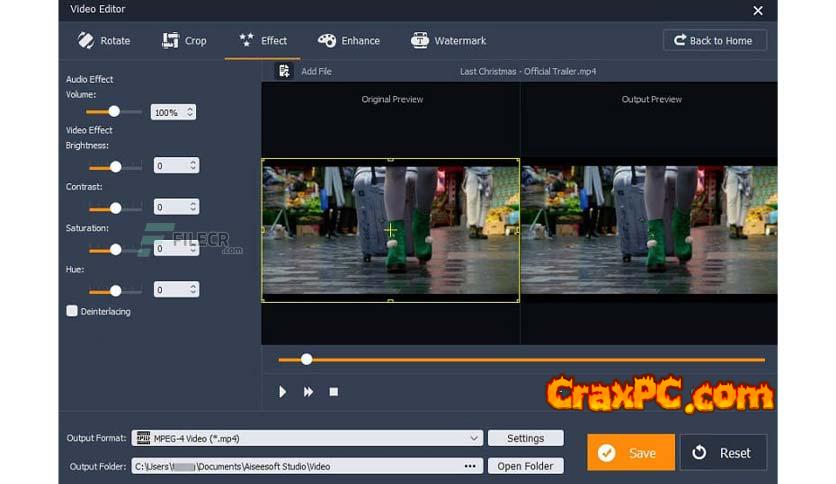Switch to the Rotate tab
Image resolution: width=836 pixels, height=484 pixels.
pos(104,41)
